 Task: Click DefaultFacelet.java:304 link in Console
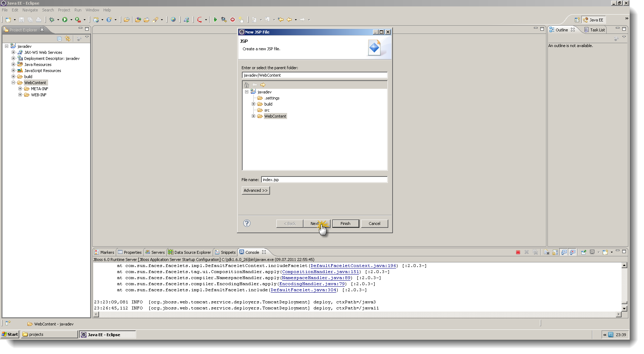[303, 290]
